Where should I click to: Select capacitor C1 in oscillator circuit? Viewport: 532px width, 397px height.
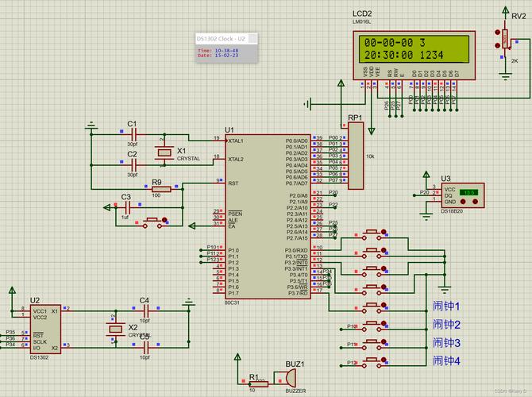(x=133, y=137)
